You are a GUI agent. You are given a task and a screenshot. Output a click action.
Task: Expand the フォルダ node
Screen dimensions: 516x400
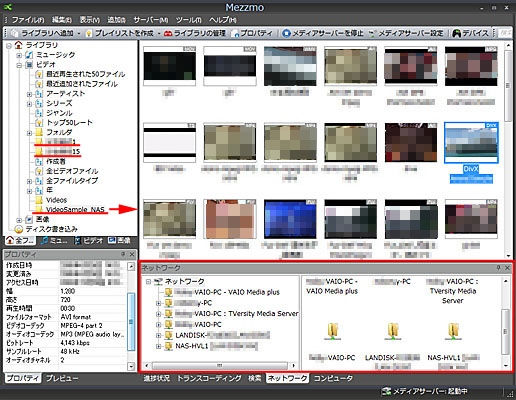click(29, 133)
